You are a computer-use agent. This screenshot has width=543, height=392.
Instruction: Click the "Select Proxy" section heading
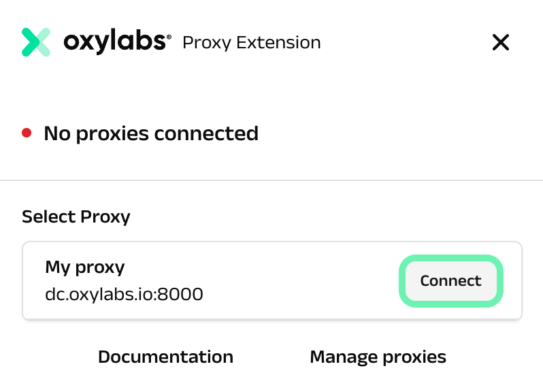(x=76, y=217)
